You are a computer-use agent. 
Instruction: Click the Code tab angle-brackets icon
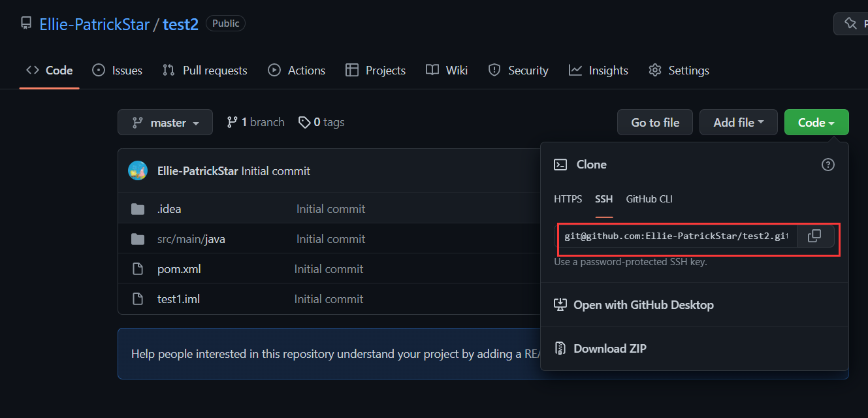[33, 70]
